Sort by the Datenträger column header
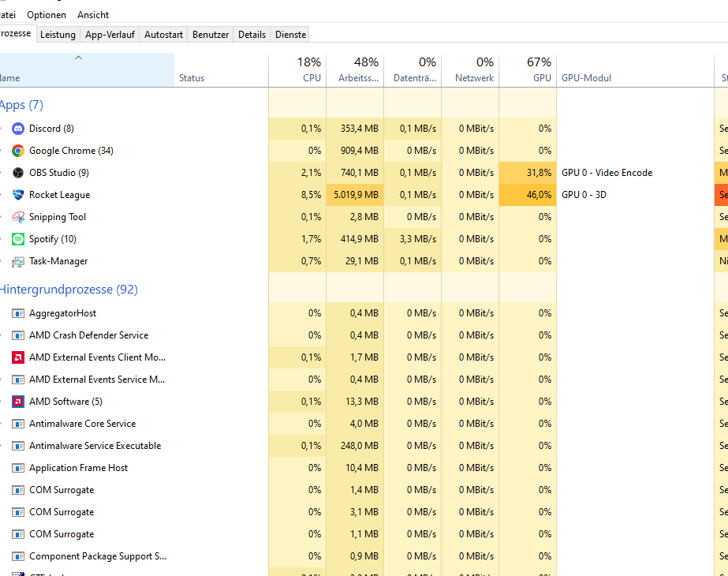Screen dimensions: 728x576 413,70
